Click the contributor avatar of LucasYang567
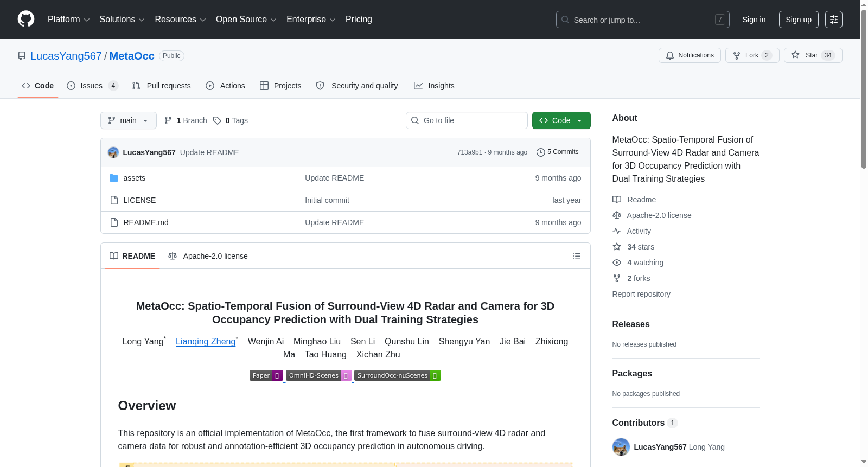 (x=621, y=447)
